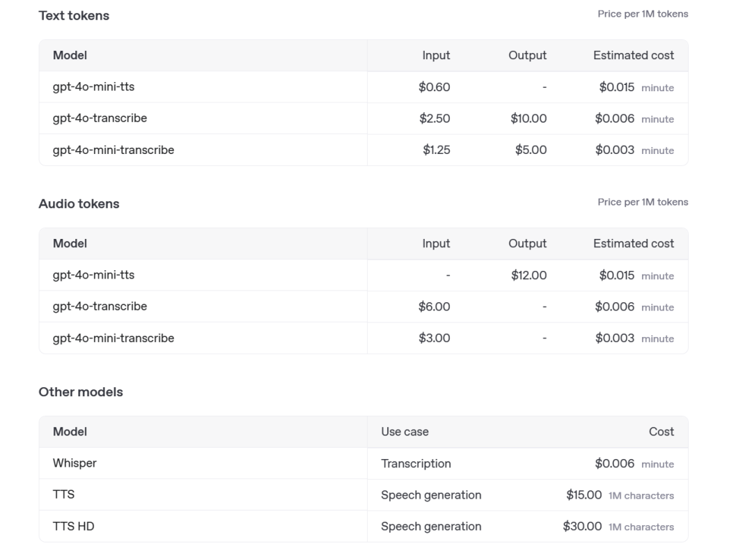This screenshot has height=560, width=752.
Task: Click Estimated cost header in Text tokens table
Action: pos(634,55)
